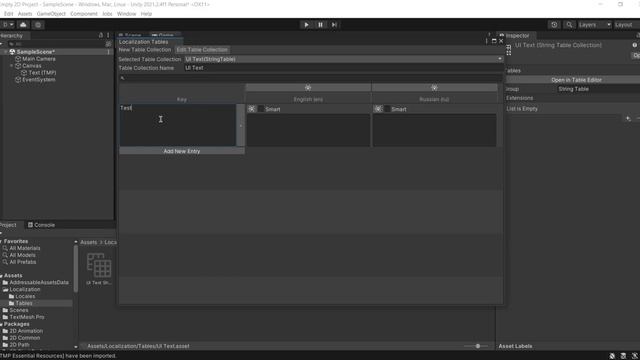Click the English column metadata gear icon
The height and width of the screenshot is (360, 640).
coord(308,87)
